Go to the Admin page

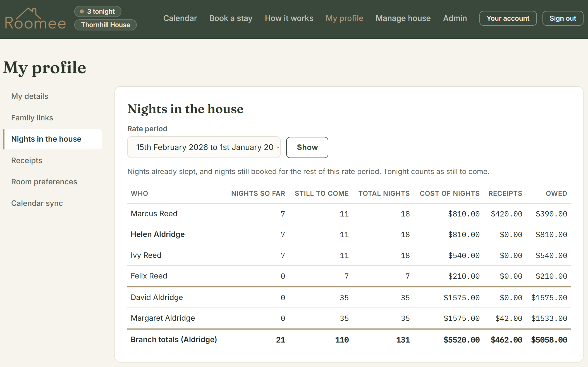click(455, 18)
